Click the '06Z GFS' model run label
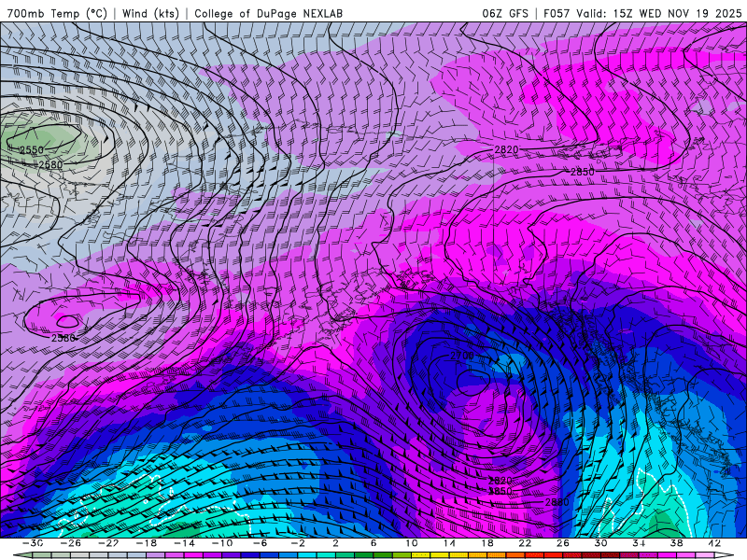The width and height of the screenshot is (747, 560). tap(505, 13)
